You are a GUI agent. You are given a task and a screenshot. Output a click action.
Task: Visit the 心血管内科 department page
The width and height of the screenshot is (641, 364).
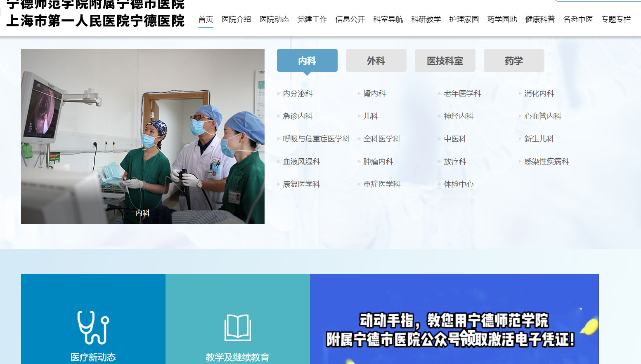[543, 116]
